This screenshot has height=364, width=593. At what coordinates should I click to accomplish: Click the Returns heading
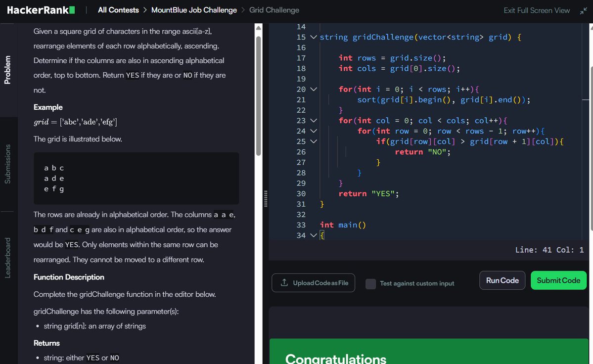coord(46,343)
